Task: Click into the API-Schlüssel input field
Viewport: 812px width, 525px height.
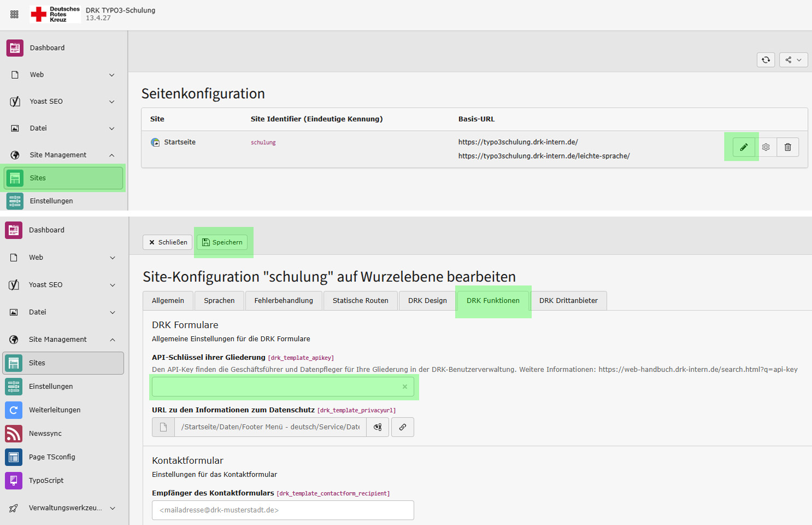Action: click(283, 387)
